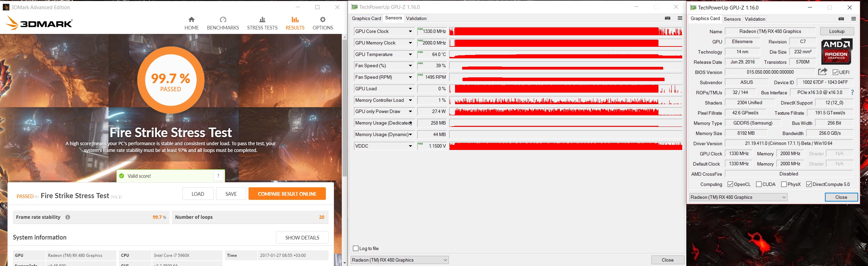Open Validation tab in right GPU-Z window
Image resolution: width=868 pixels, height=266 pixels.
[755, 19]
